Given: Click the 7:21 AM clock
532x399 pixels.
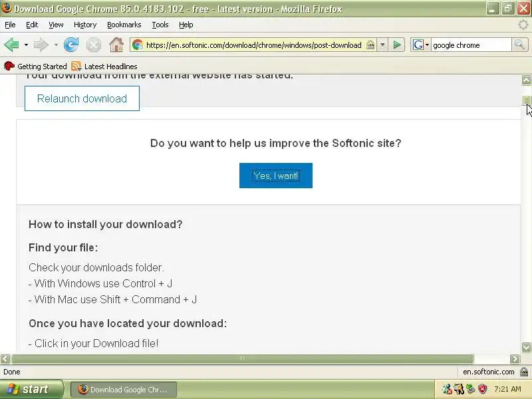Looking at the screenshot, I should tap(507, 389).
